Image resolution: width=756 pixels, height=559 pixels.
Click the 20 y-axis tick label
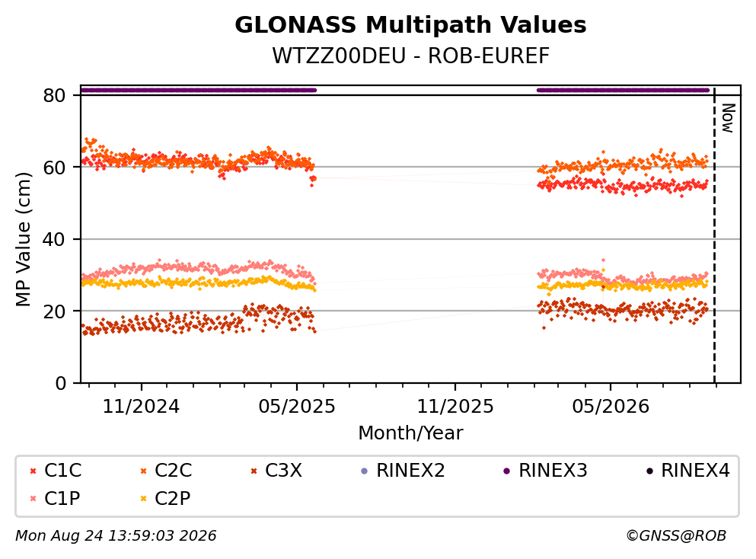click(54, 311)
